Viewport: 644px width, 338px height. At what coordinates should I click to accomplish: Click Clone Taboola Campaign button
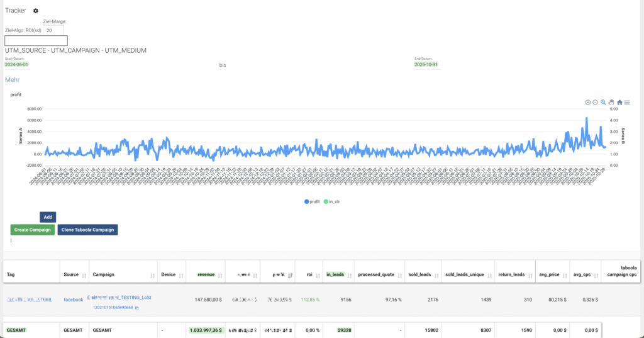coord(87,230)
